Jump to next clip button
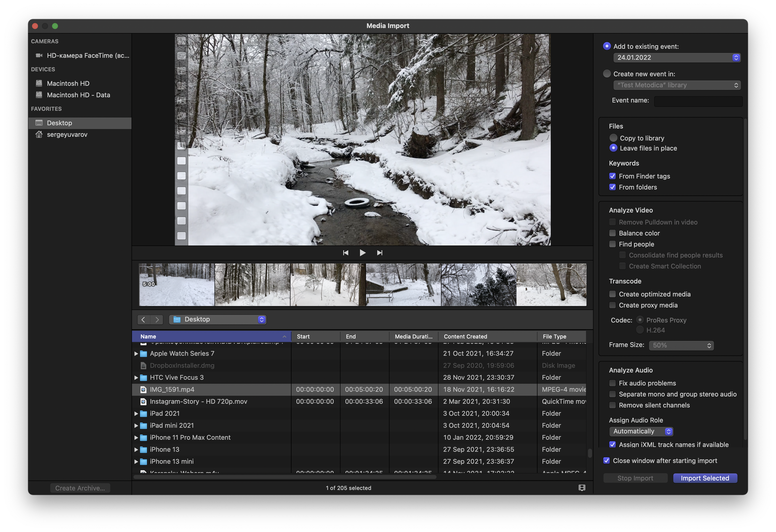Screen dimensions: 776x532 coord(380,253)
